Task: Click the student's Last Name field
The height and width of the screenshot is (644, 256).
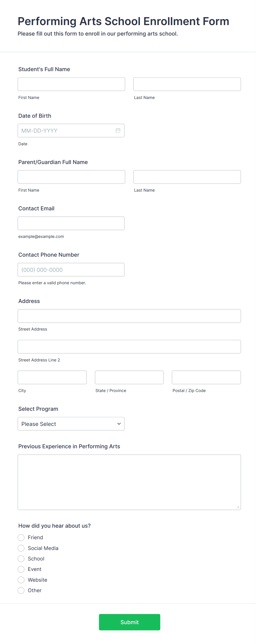Action: [x=187, y=84]
